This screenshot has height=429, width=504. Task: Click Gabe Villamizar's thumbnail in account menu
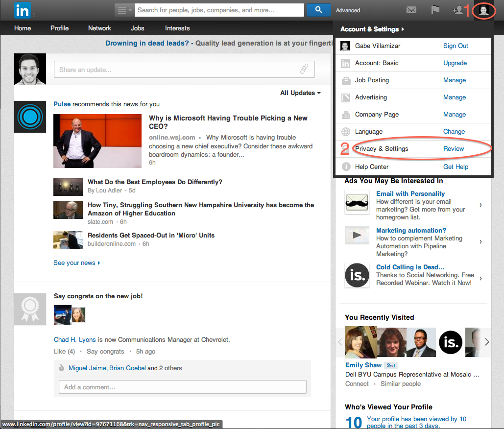pos(345,46)
